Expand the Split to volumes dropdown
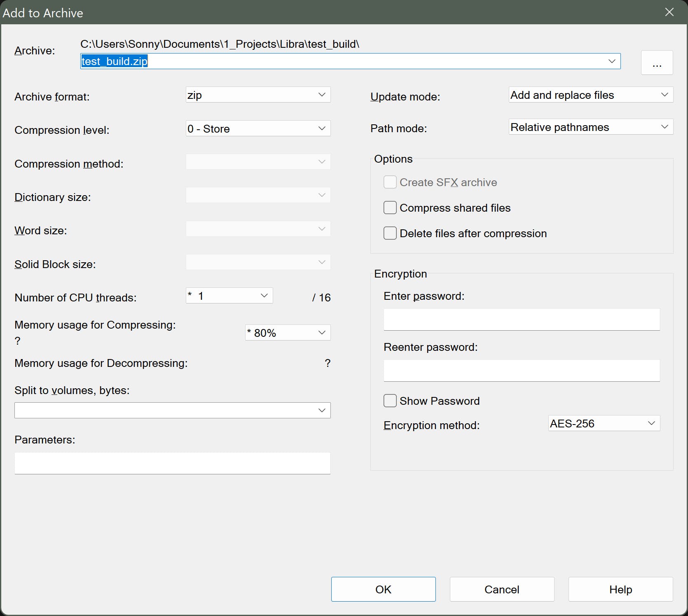This screenshot has height=616, width=688. tap(172, 410)
